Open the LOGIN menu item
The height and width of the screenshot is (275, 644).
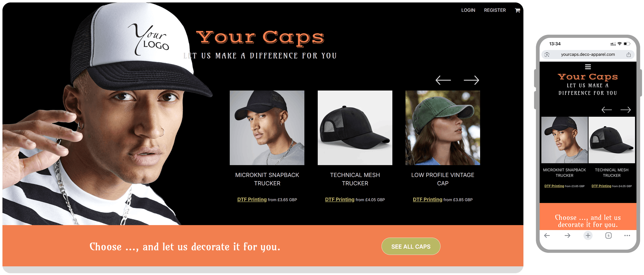coord(468,10)
